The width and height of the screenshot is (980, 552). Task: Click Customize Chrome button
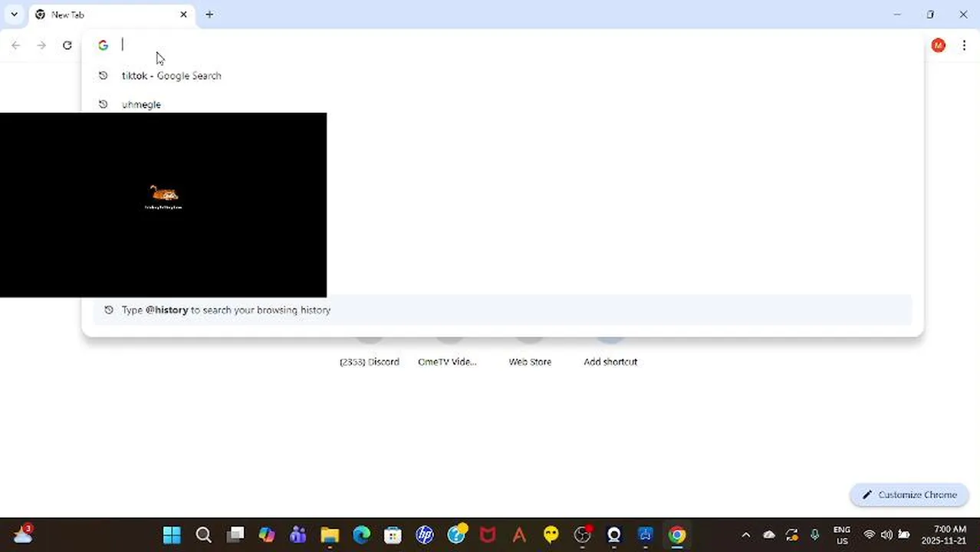(x=909, y=495)
